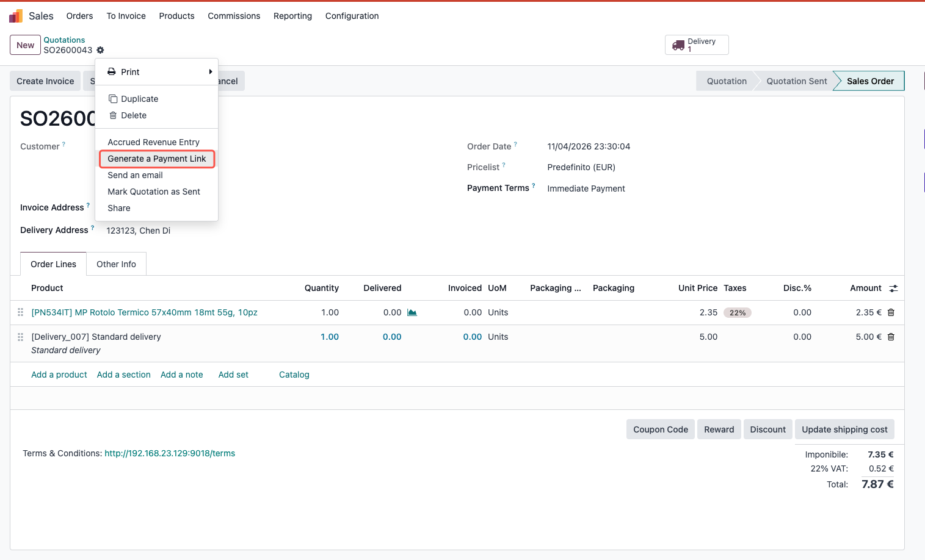Open the Configuration menu

coord(352,16)
